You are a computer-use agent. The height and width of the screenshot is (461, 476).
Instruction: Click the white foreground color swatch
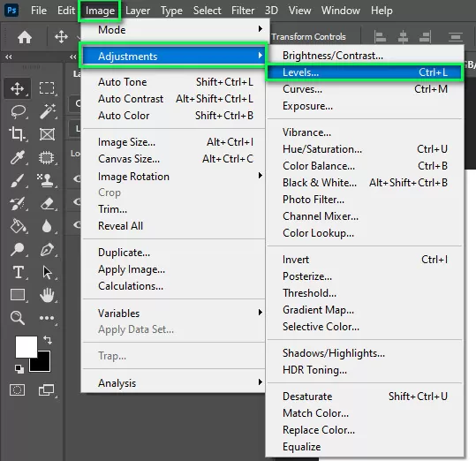coord(26,347)
